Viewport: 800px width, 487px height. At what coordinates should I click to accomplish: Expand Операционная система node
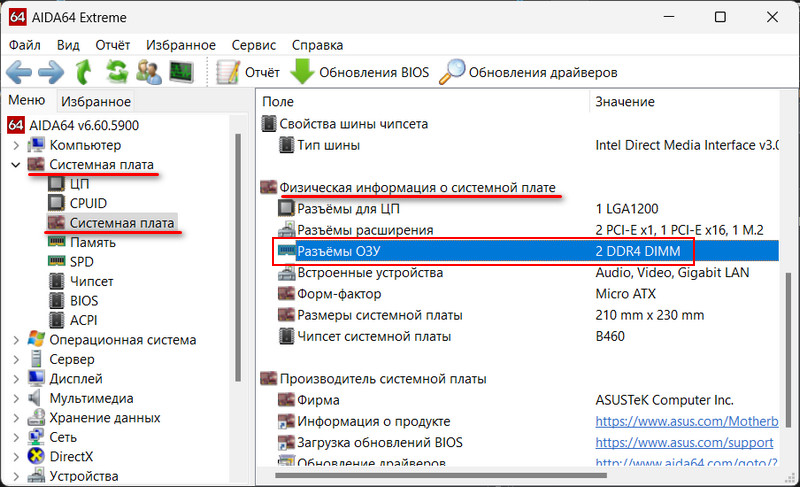pyautogui.click(x=16, y=340)
